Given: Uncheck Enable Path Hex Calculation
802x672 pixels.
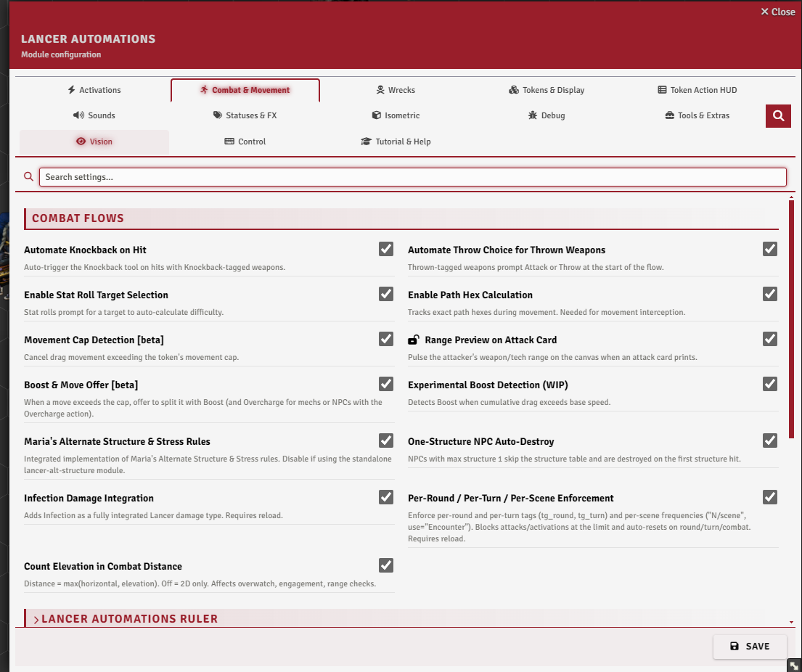Looking at the screenshot, I should tap(770, 294).
